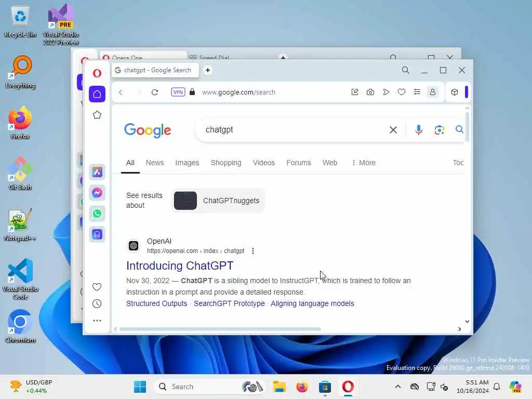Image resolution: width=532 pixels, height=399 pixels.
Task: Open the SearchGPT Prototype sitelink
Action: [x=229, y=303]
